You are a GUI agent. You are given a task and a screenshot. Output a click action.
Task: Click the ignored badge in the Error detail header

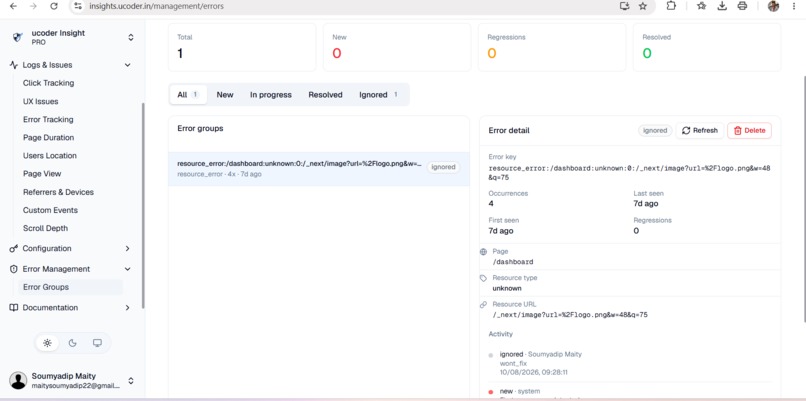click(x=655, y=131)
